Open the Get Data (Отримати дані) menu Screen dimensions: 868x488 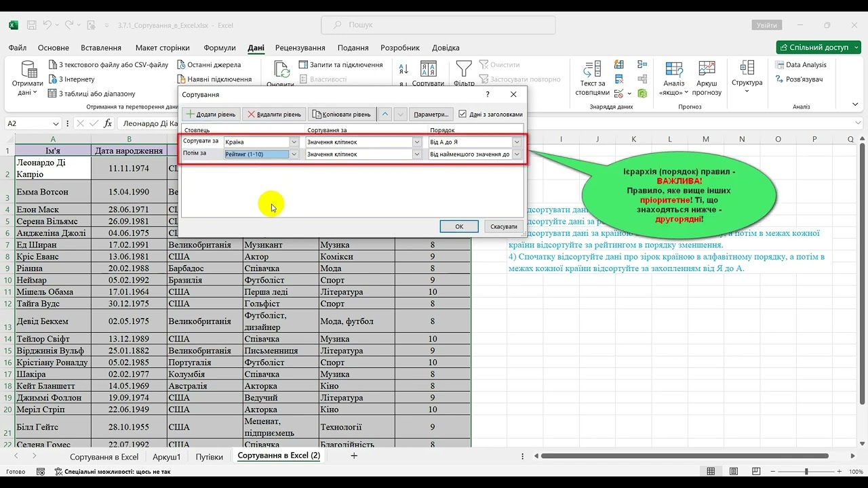click(x=27, y=79)
